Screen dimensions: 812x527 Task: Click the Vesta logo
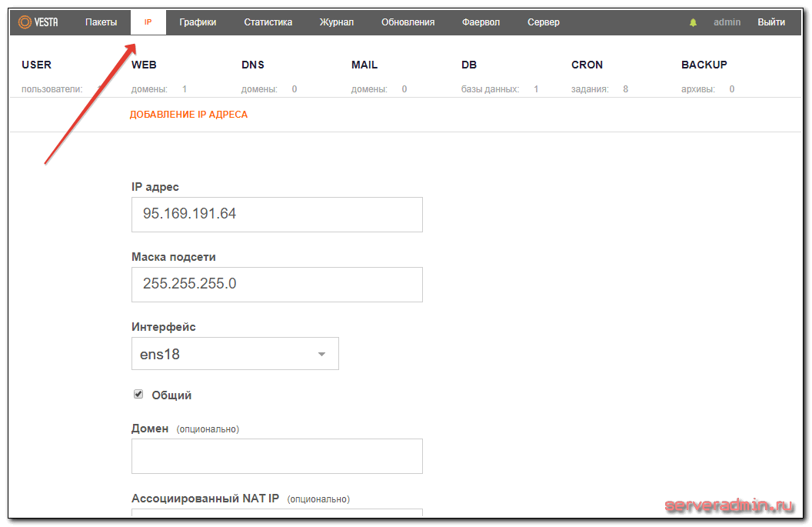click(x=38, y=22)
